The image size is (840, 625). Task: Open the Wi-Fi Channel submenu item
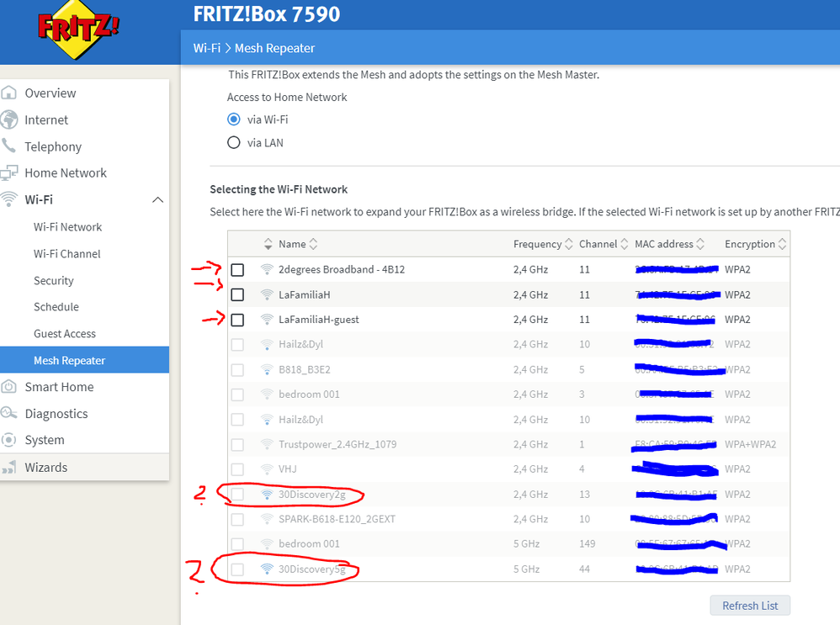point(66,254)
